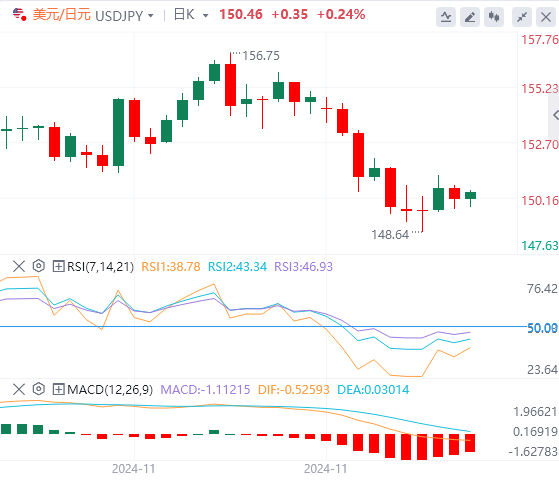Open the indicator line chart tool icon
This screenshot has width=559, height=480.
pos(446,17)
